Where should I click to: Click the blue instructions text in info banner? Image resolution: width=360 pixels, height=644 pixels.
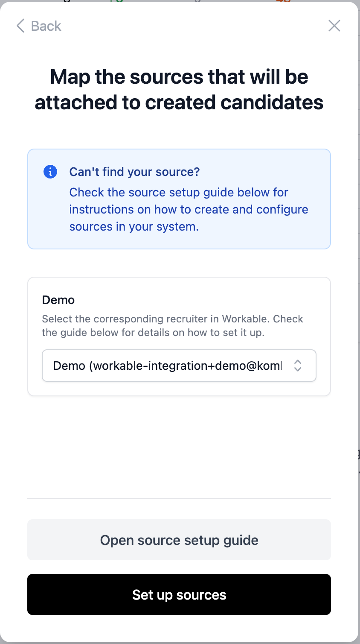coord(189,209)
